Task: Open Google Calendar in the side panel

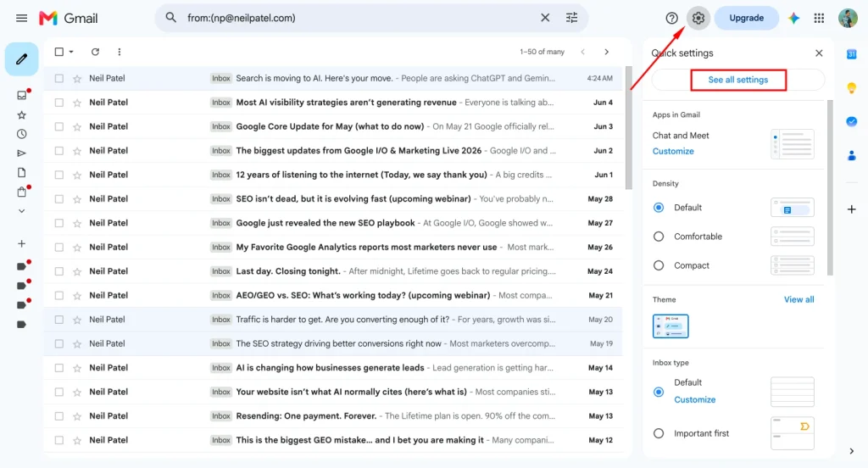Action: click(851, 53)
